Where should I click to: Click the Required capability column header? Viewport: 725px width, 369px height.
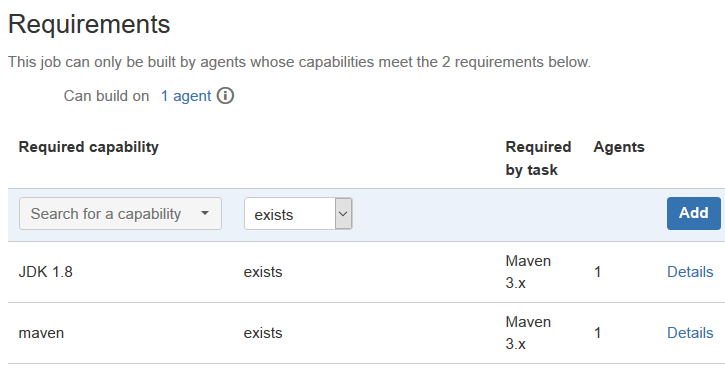(x=89, y=147)
